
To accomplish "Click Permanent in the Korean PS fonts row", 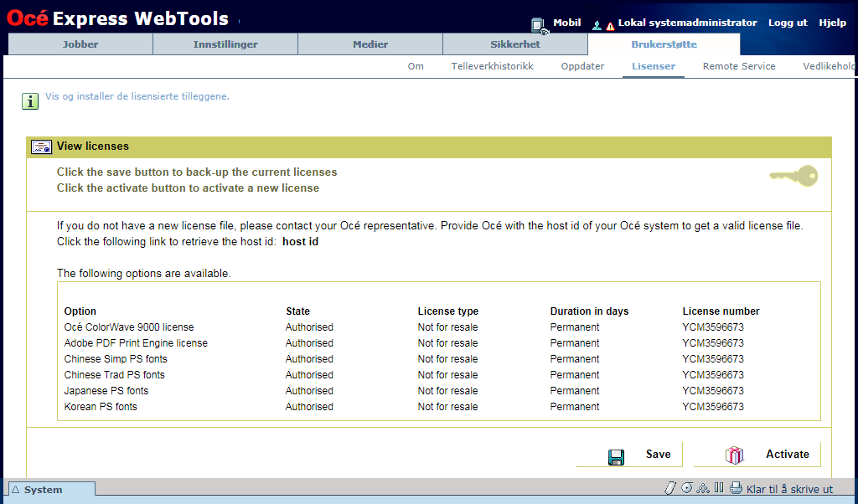I will [575, 406].
